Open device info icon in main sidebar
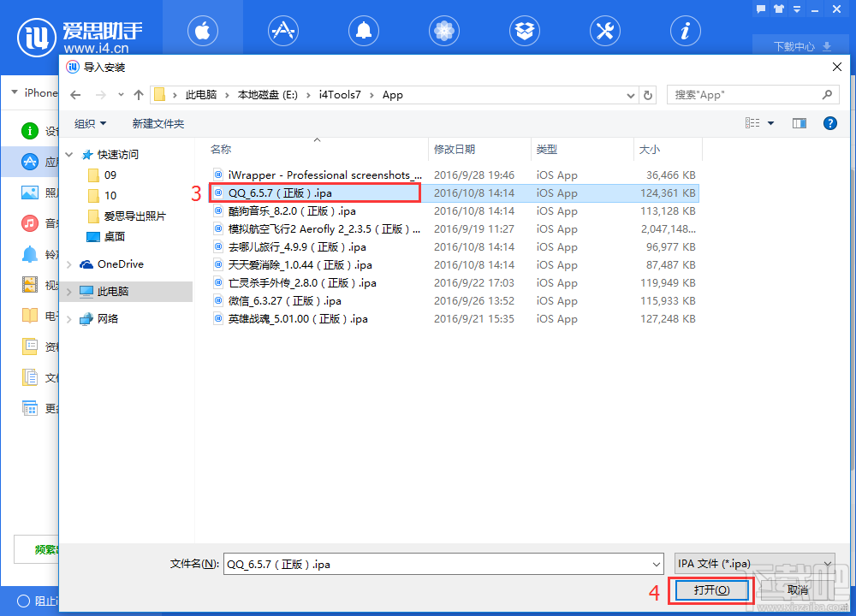This screenshot has height=616, width=856. (x=29, y=131)
